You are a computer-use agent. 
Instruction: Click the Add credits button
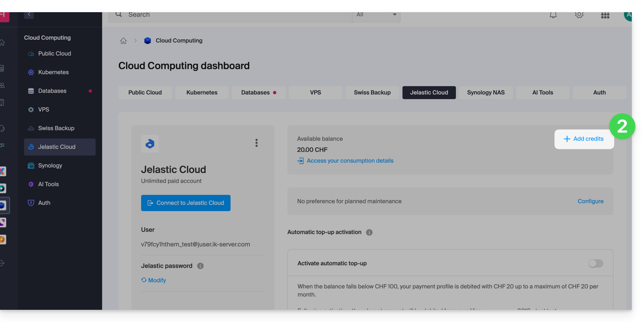pyautogui.click(x=584, y=139)
